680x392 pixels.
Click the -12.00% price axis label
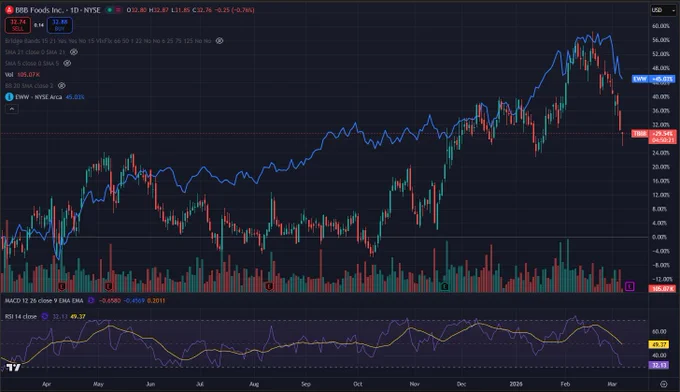tap(662, 279)
